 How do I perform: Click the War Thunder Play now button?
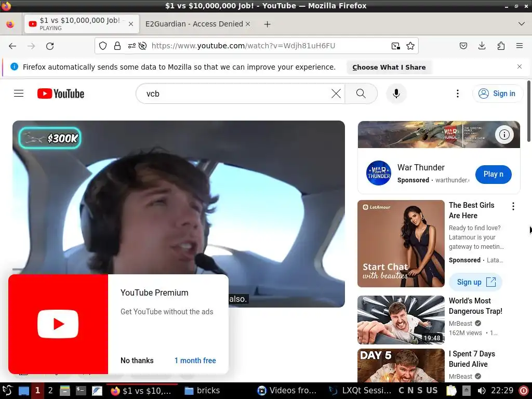[494, 175]
